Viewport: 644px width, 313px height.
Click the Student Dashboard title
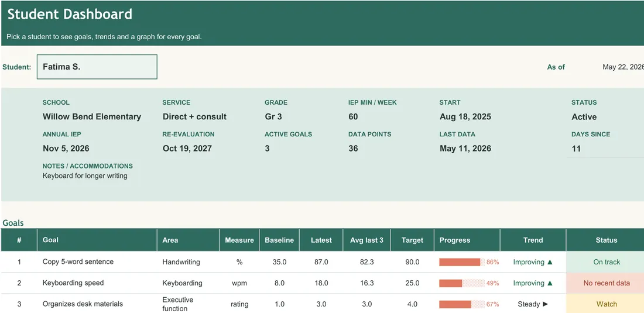[x=70, y=15]
